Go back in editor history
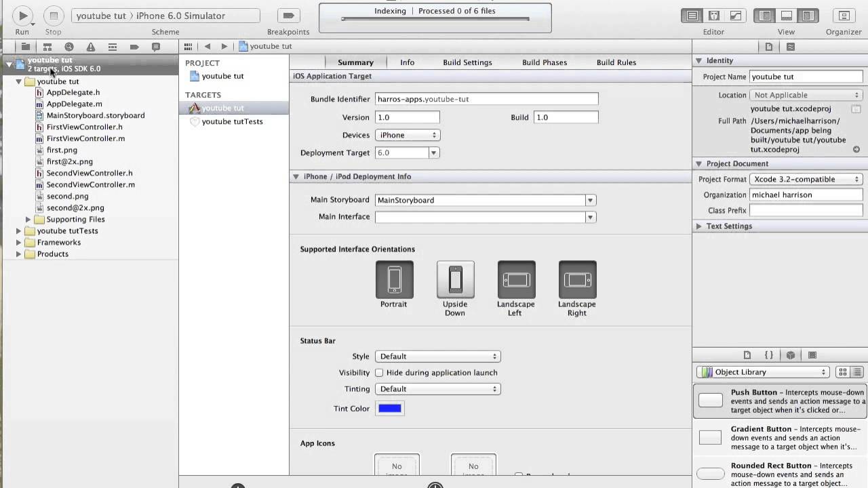868x488 pixels. 208,47
